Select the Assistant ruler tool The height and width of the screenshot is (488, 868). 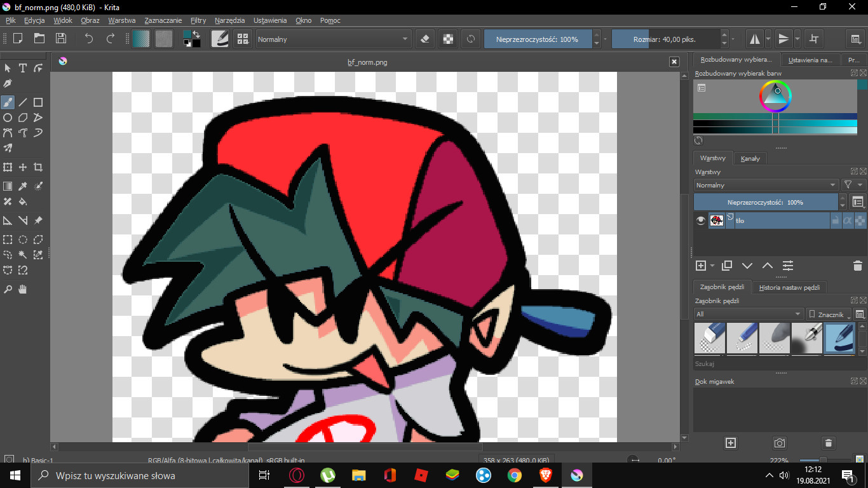coord(8,220)
